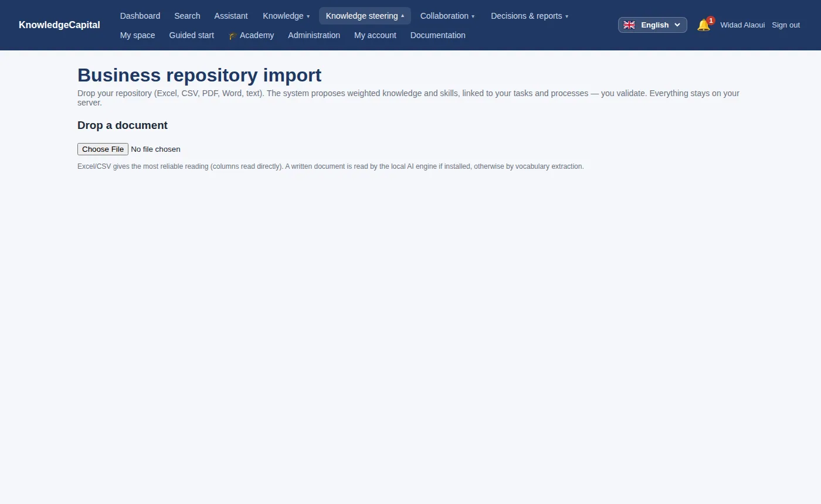Collapse the Knowledge steering menu
Image resolution: width=821 pixels, height=504 pixels.
tap(365, 16)
